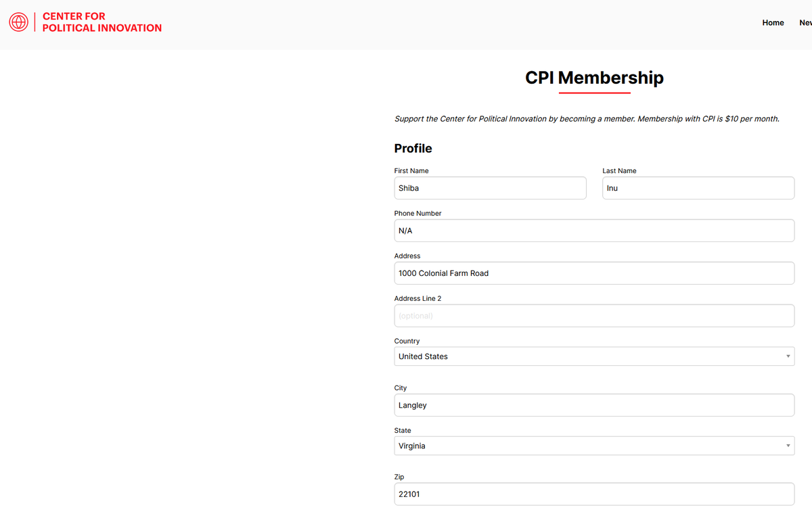Click the optional Address Line 2 field

[594, 316]
